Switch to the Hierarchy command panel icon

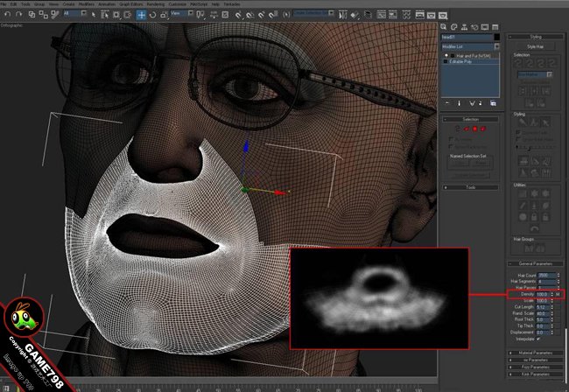(464, 27)
